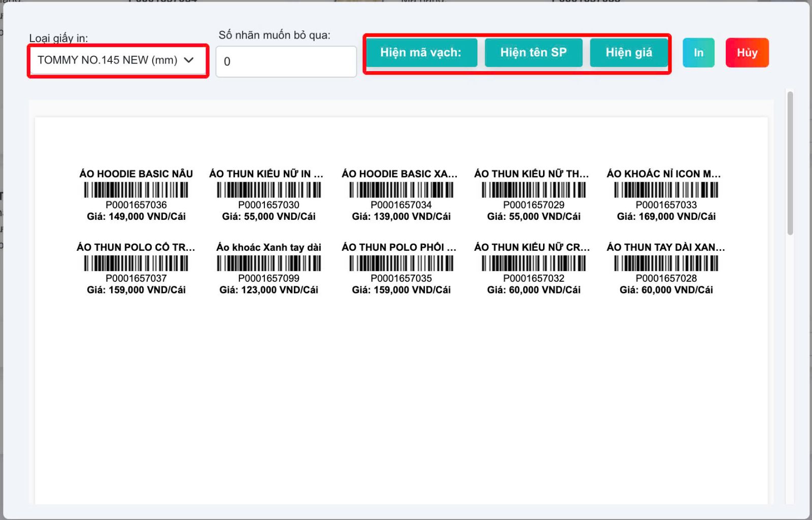Click the label name 'ÁO THUN TAY DÀI XAN...'
This screenshot has width=812, height=520.
coord(666,247)
